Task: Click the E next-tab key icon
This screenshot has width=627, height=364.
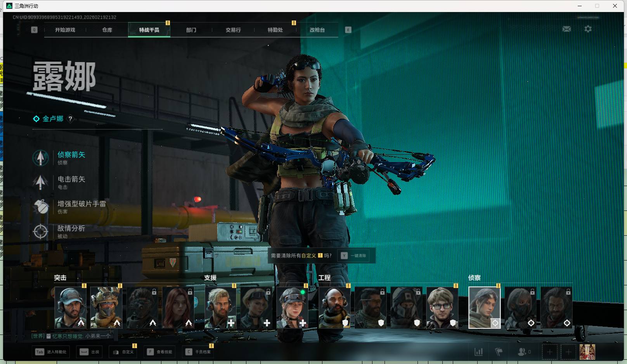Action: click(x=348, y=30)
